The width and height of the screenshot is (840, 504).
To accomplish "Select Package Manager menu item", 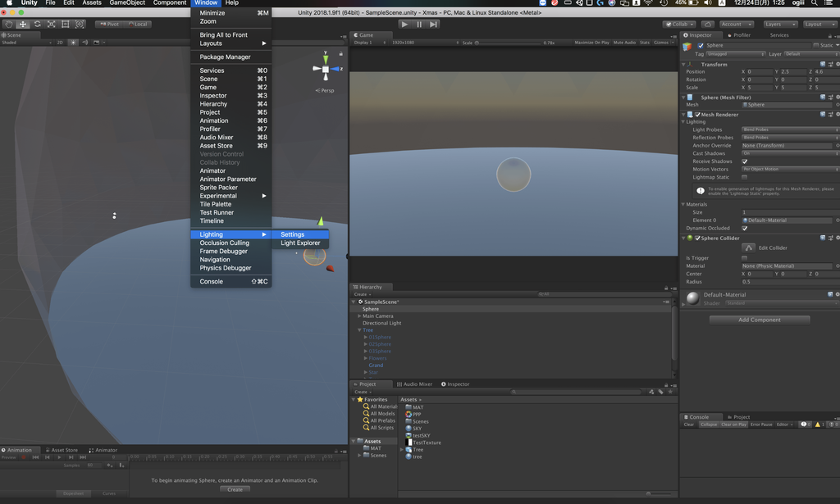I will (231, 57).
